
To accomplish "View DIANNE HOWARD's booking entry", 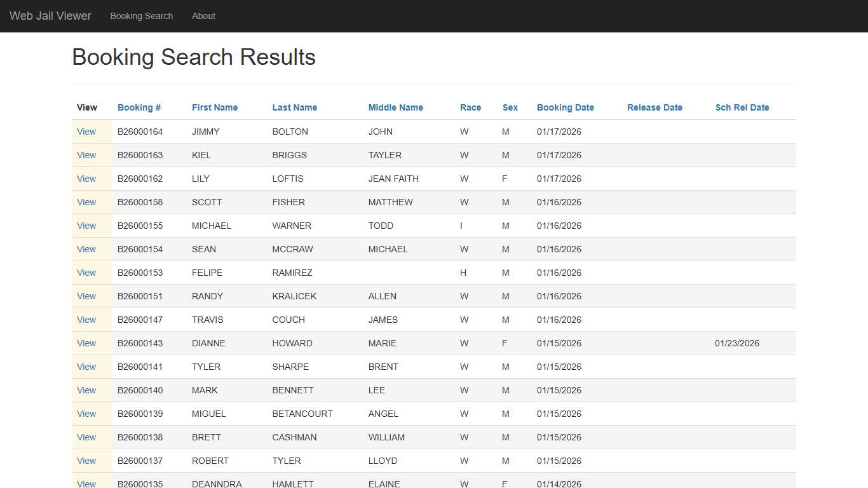I will [x=86, y=343].
